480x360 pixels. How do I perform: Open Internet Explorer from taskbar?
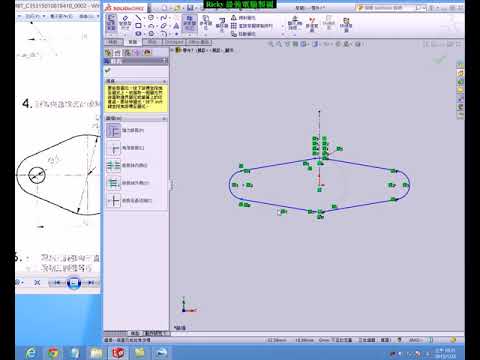pyautogui.click(x=31, y=353)
